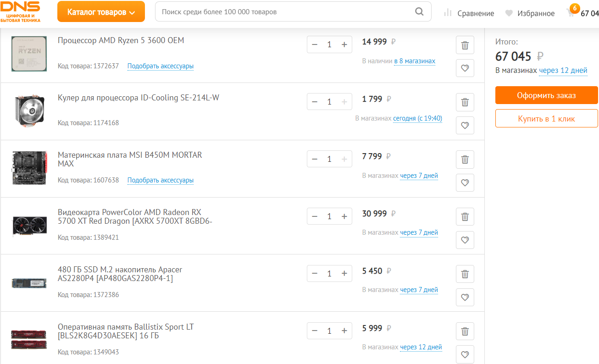599x364 pixels.
Task: Open 'в 8 магазинах' availability link
Action: click(415, 61)
